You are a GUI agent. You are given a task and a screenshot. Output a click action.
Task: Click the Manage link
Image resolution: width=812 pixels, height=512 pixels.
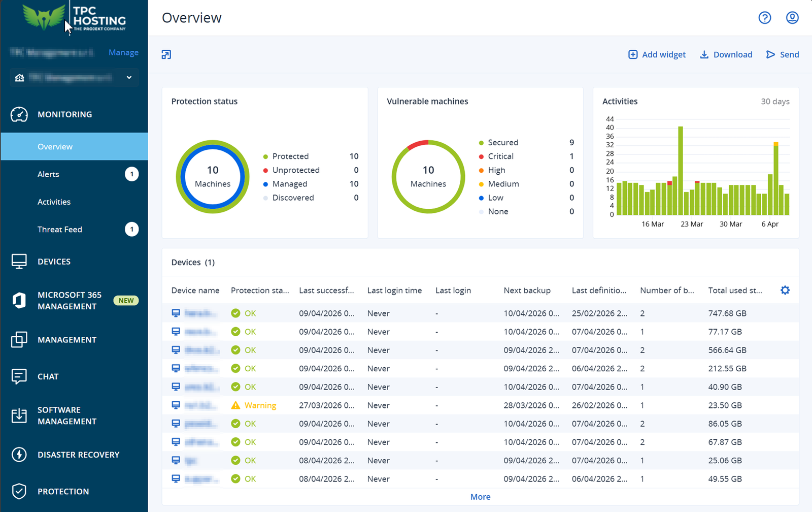(x=123, y=52)
